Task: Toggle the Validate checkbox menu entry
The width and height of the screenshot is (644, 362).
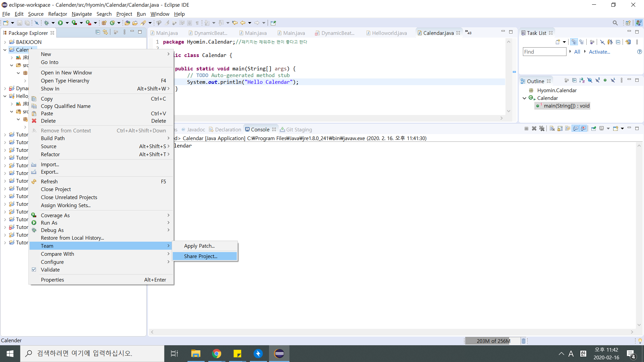Action: (x=50, y=270)
